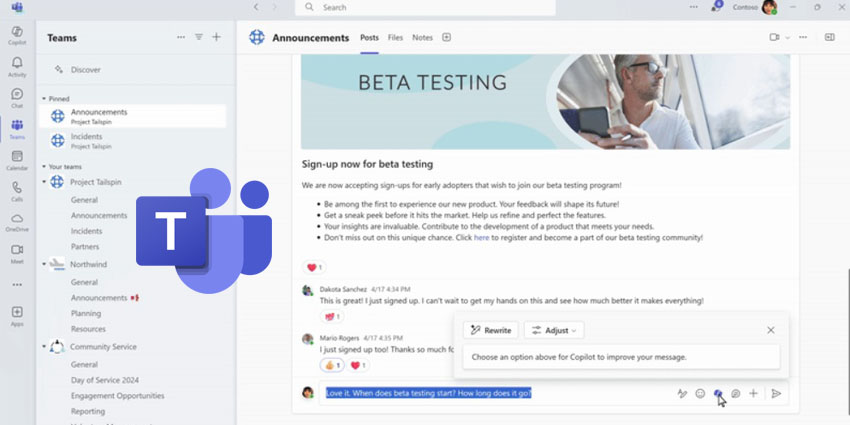Toggle the channel side pane icon
The image size is (850, 425).
tap(829, 37)
